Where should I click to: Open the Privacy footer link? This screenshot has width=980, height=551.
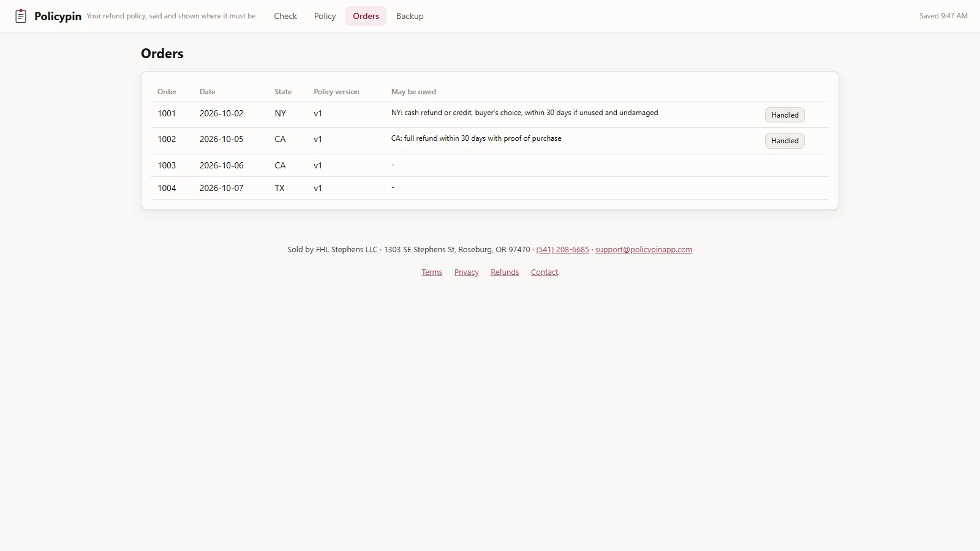[466, 272]
